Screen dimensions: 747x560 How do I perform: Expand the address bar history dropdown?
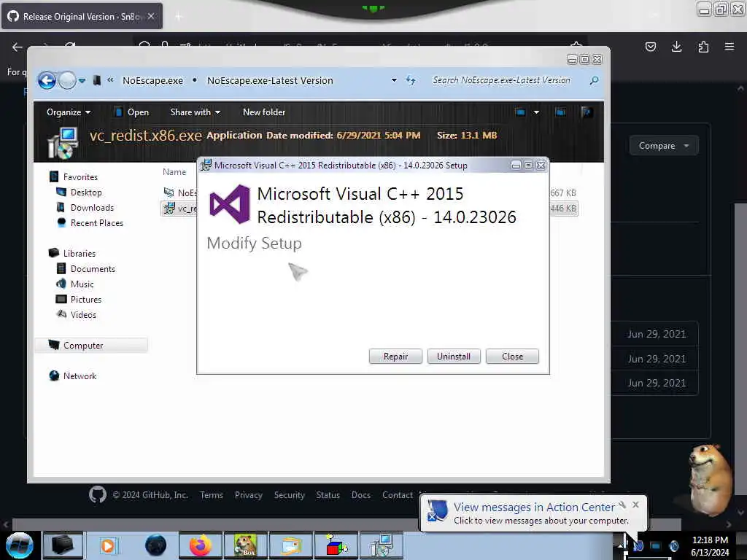394,80
